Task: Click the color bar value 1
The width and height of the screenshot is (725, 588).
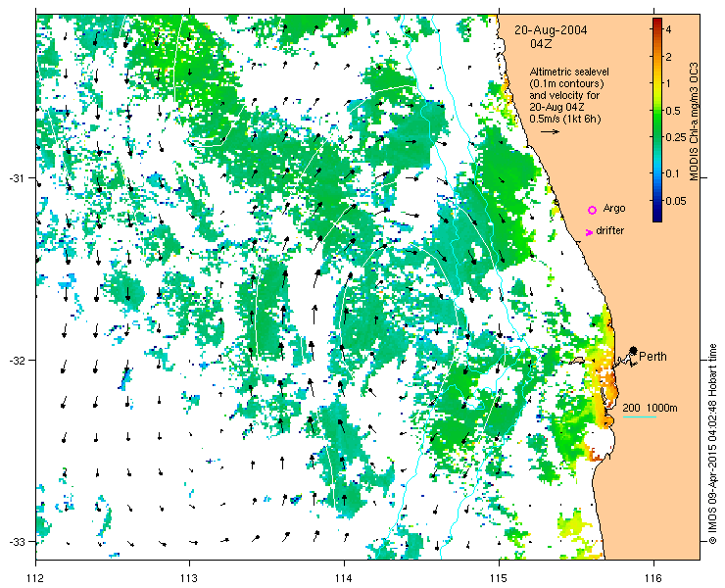Action: pos(668,83)
